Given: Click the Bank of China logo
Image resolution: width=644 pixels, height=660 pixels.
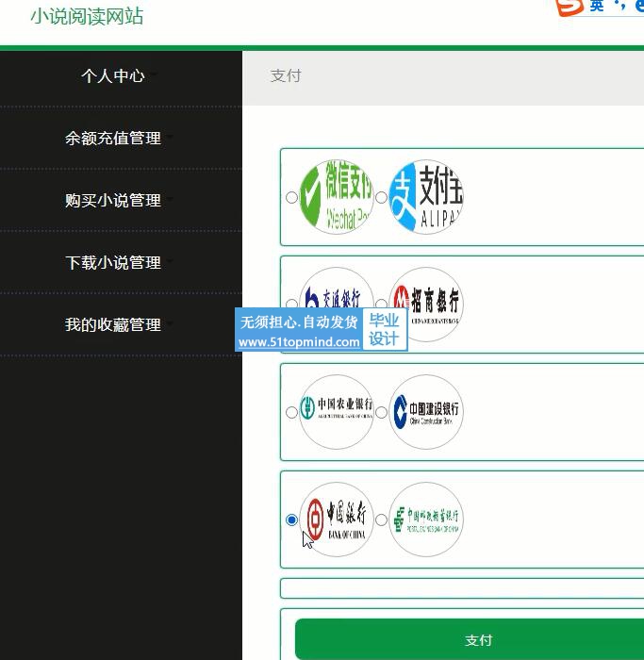Looking at the screenshot, I should click(x=337, y=520).
